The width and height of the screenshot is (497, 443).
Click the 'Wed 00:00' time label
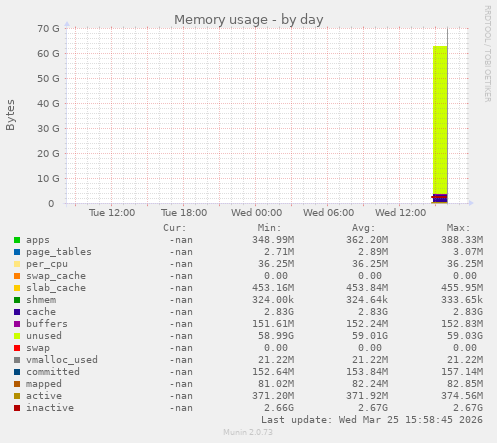click(x=256, y=213)
